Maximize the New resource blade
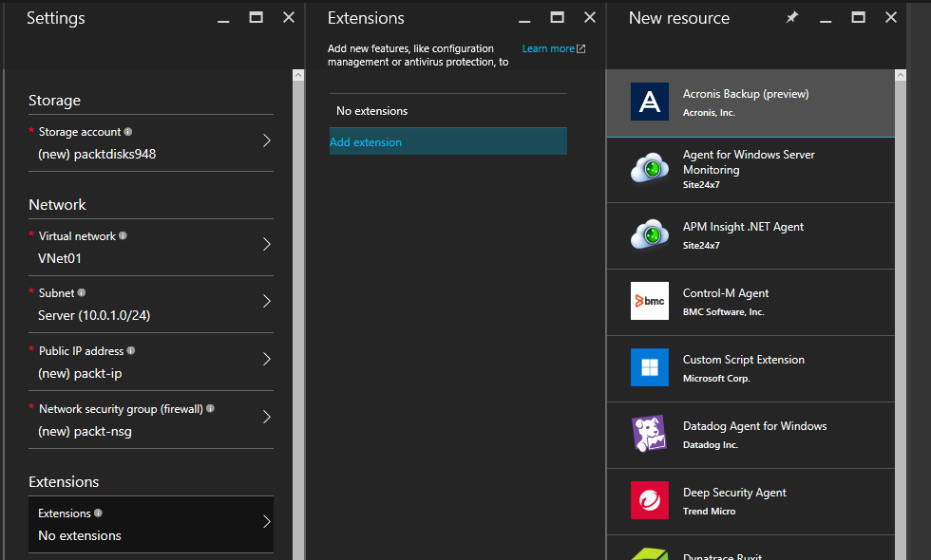The width and height of the screenshot is (931, 560). click(858, 18)
